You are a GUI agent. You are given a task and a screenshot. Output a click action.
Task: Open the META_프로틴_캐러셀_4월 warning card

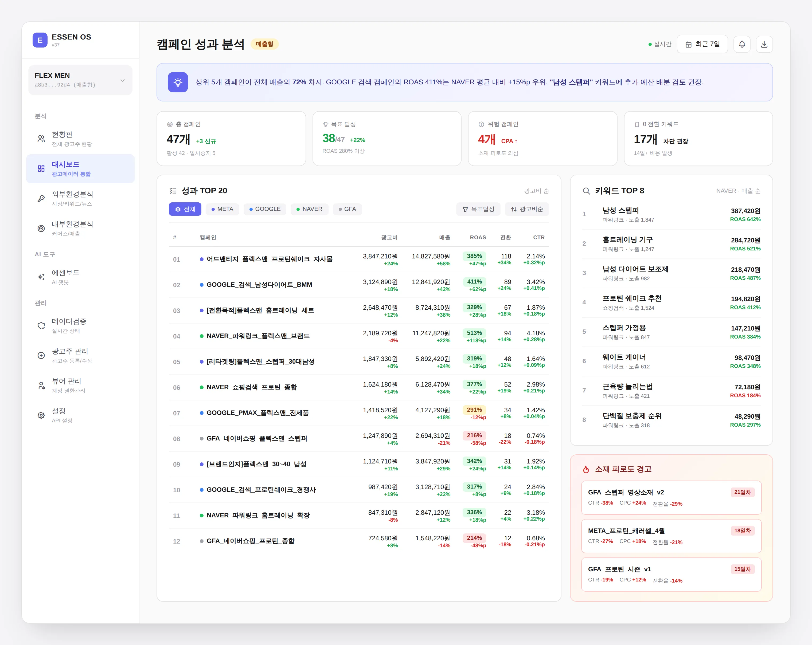click(x=671, y=536)
